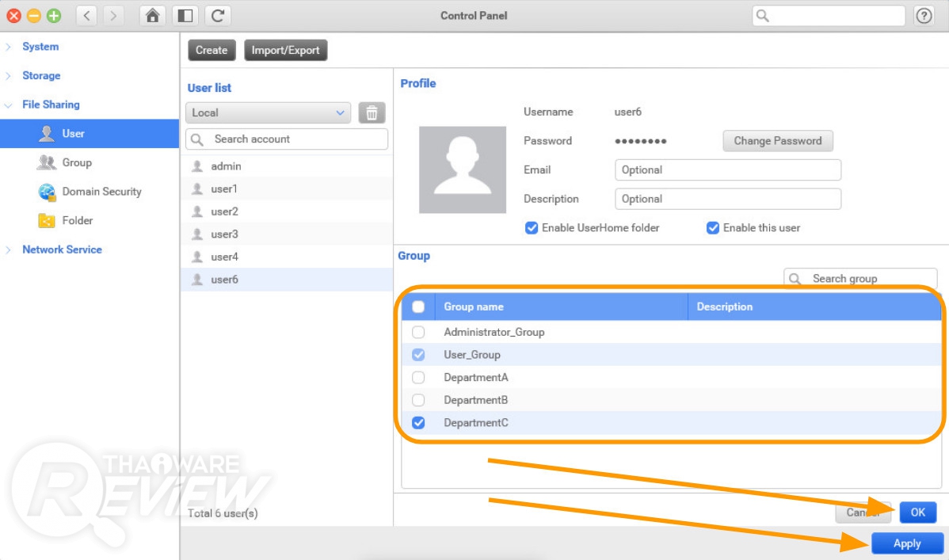Viewport: 949px width, 560px height.
Task: Select Network Service in sidebar
Action: [x=62, y=250]
